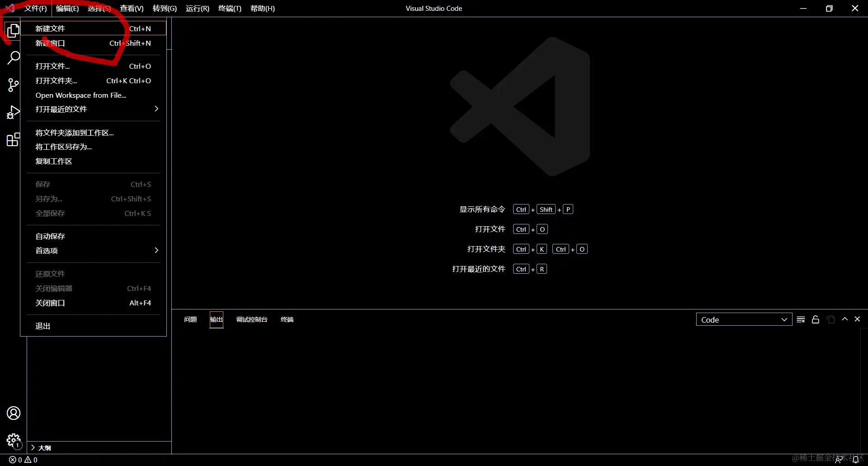This screenshot has height=466, width=868.
Task: Restore down the window
Action: (x=829, y=8)
